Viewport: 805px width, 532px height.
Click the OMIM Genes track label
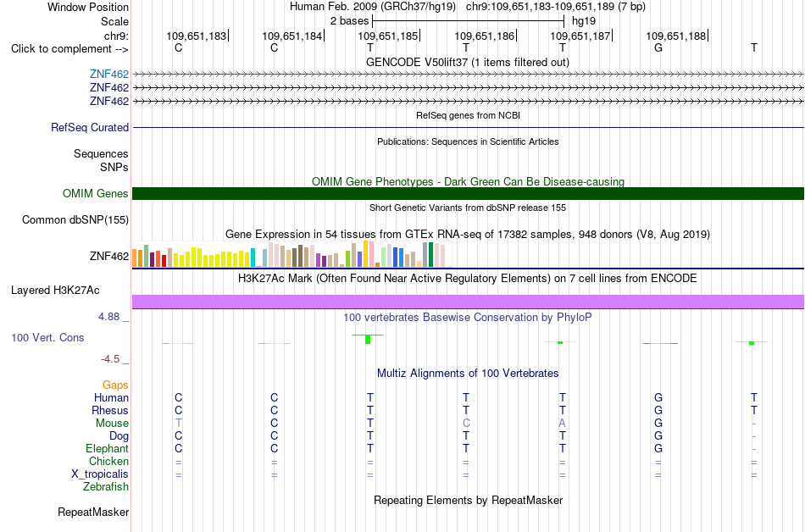click(95, 193)
